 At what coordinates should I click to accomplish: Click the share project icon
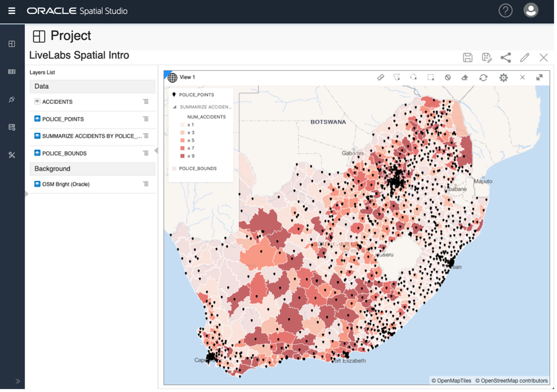pyautogui.click(x=505, y=57)
